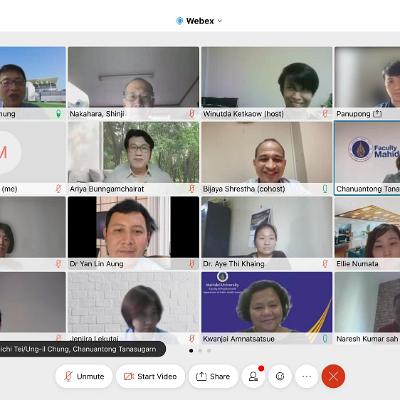Click the Unmute button
Image resolution: width=400 pixels, height=400 pixels.
click(x=84, y=376)
